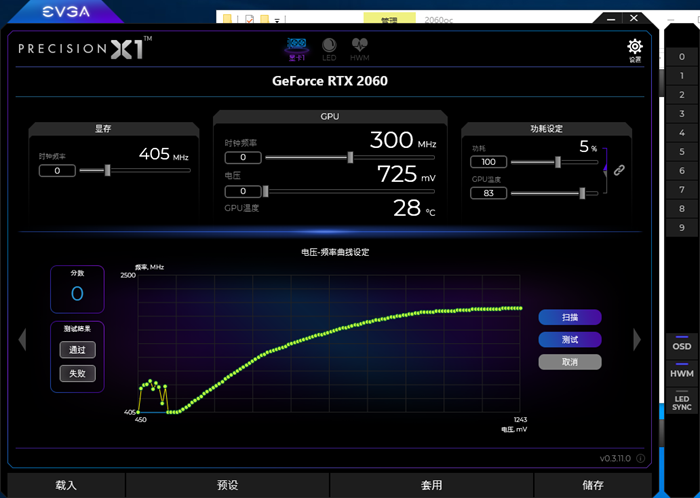Click the 300 MHz GPU clock readout
Viewport: 700px width, 498px height.
(x=403, y=140)
